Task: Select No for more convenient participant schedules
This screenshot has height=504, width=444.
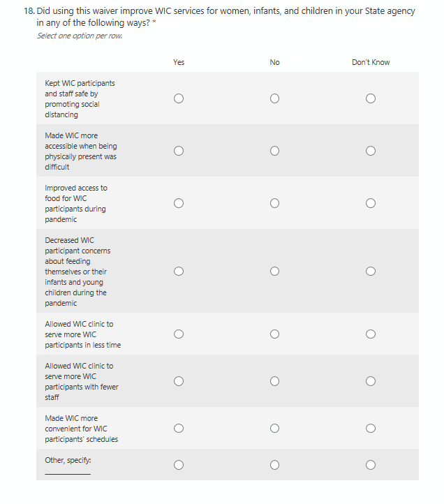Action: 274,428
